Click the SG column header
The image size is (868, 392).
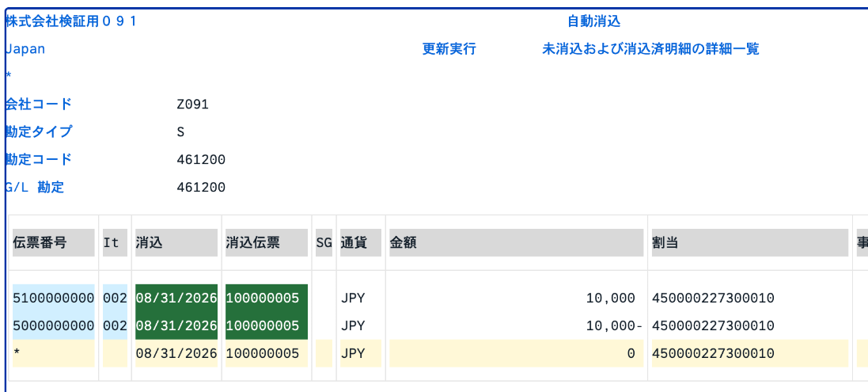tap(324, 242)
